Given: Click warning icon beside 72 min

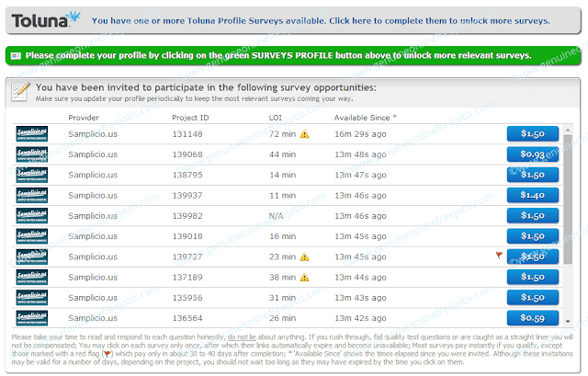Looking at the screenshot, I should 304,134.
